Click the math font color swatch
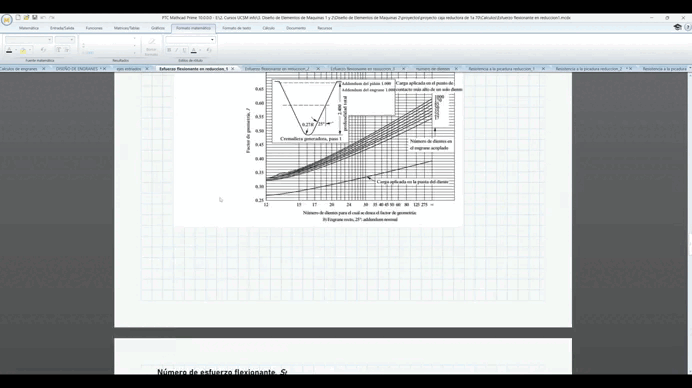 (9, 50)
